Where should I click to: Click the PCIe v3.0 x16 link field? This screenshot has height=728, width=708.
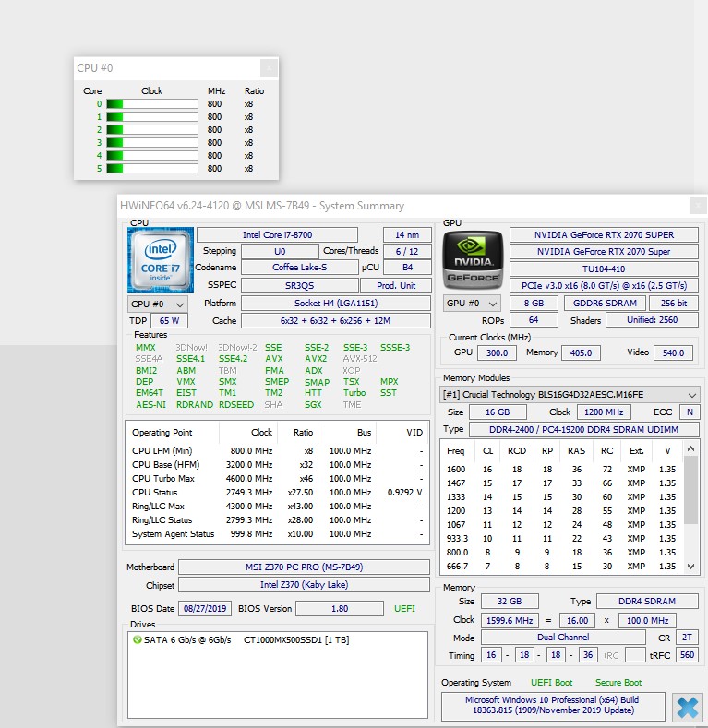[x=604, y=285]
